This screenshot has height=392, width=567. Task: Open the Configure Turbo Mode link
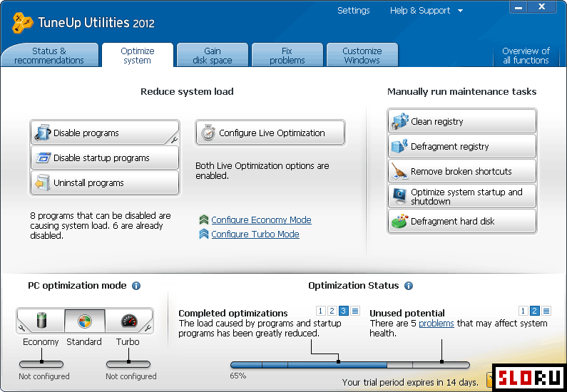click(x=255, y=234)
